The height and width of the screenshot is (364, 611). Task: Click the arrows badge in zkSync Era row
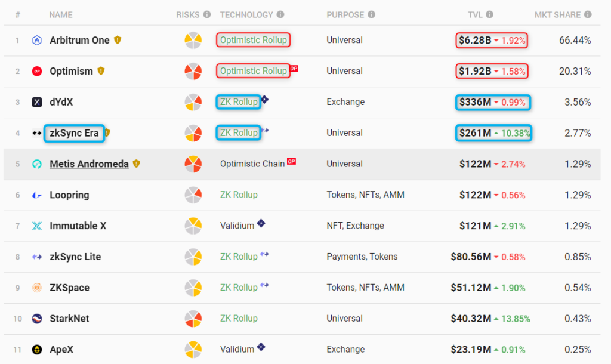coord(265,130)
